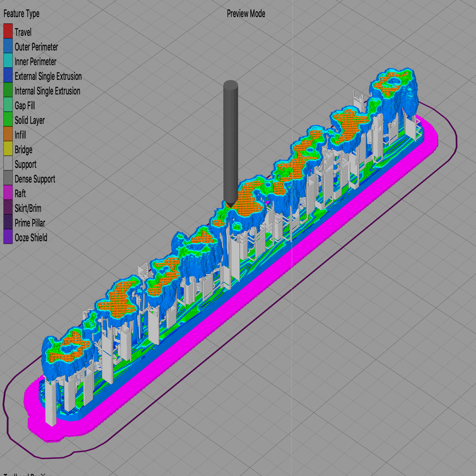Select the 'Bridge' legend label

pos(24,150)
